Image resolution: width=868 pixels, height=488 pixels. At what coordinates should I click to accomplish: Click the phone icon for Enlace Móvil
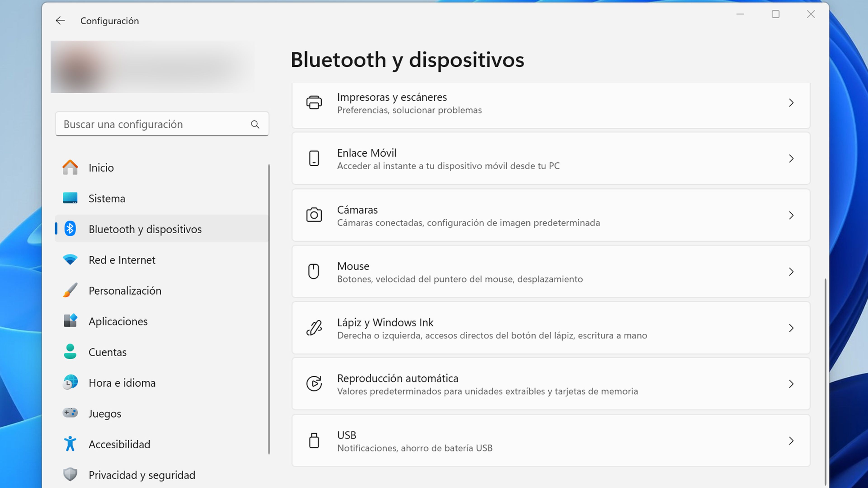[314, 158]
